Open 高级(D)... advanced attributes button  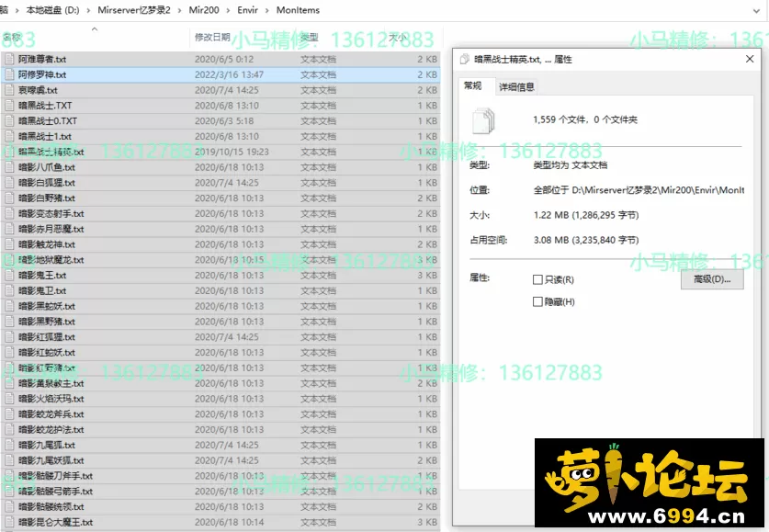pos(712,279)
